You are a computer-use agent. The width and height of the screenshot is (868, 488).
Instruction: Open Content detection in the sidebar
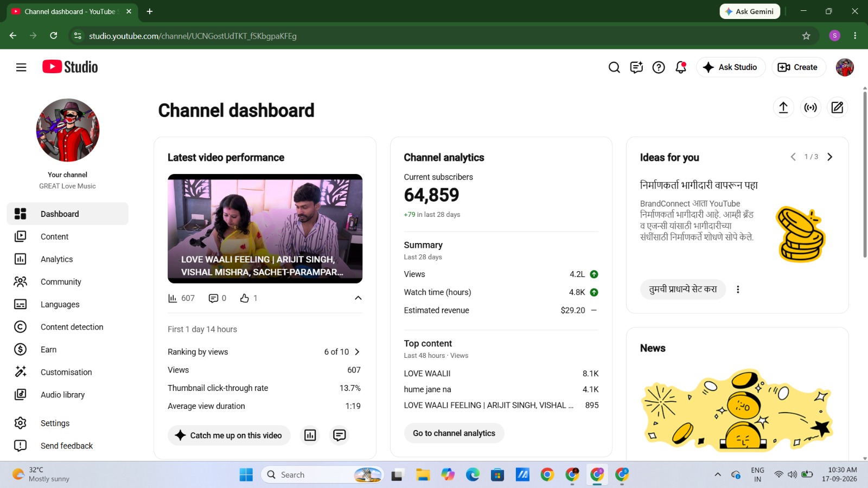[68, 327]
